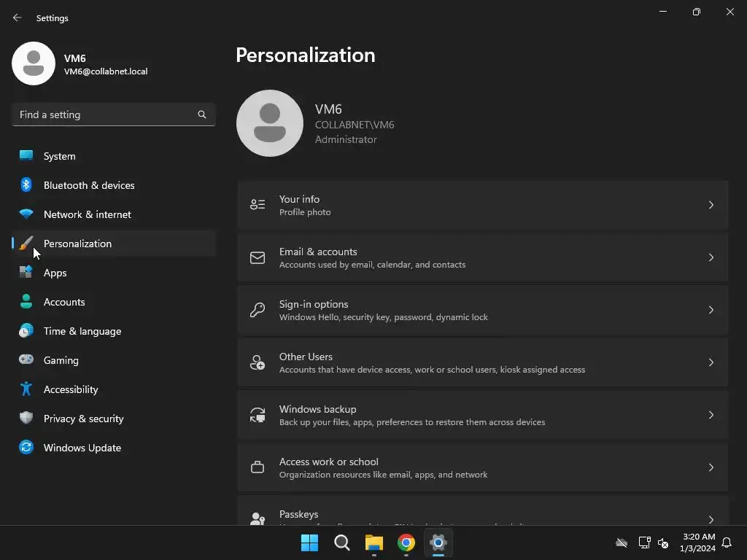Viewport: 747px width, 560px height.
Task: Expand Windows backup chevron
Action: 711,415
